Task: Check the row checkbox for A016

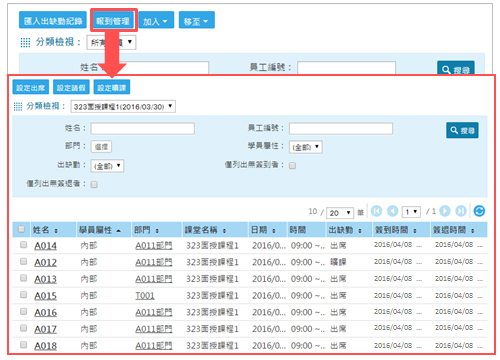Action: click(23, 311)
